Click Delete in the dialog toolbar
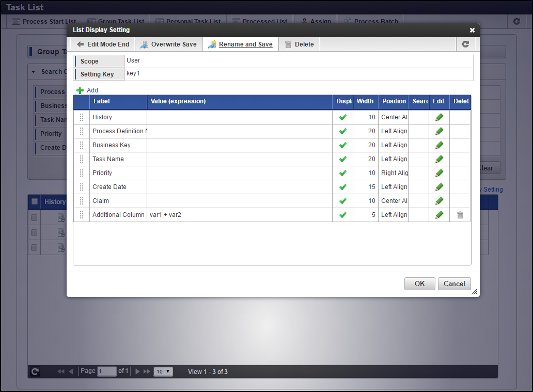This screenshot has height=392, width=533. 299,44
